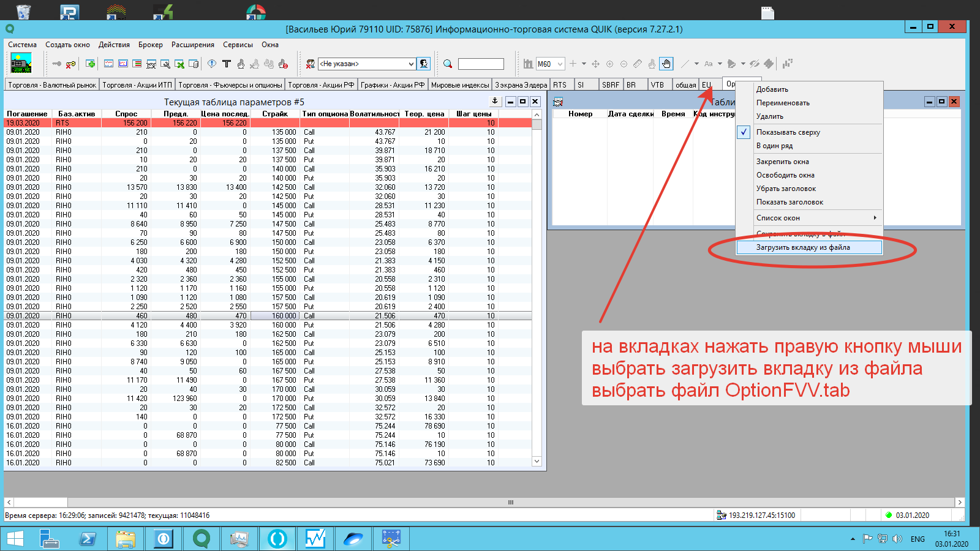980x551 pixels.
Task: Switch to the 'SBRF' tab
Action: tap(611, 85)
